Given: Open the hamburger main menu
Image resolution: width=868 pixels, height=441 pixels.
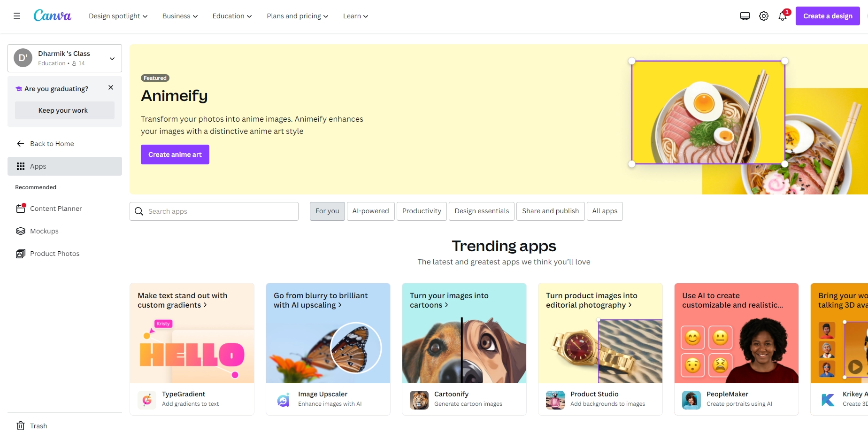Looking at the screenshot, I should [17, 16].
